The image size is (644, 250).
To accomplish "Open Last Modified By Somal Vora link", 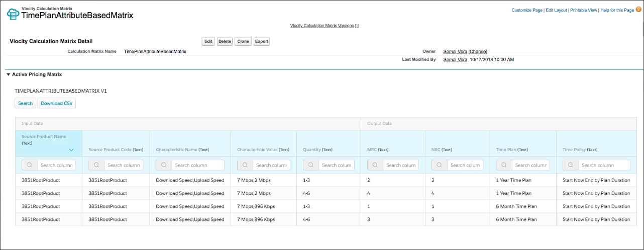I will point(455,59).
